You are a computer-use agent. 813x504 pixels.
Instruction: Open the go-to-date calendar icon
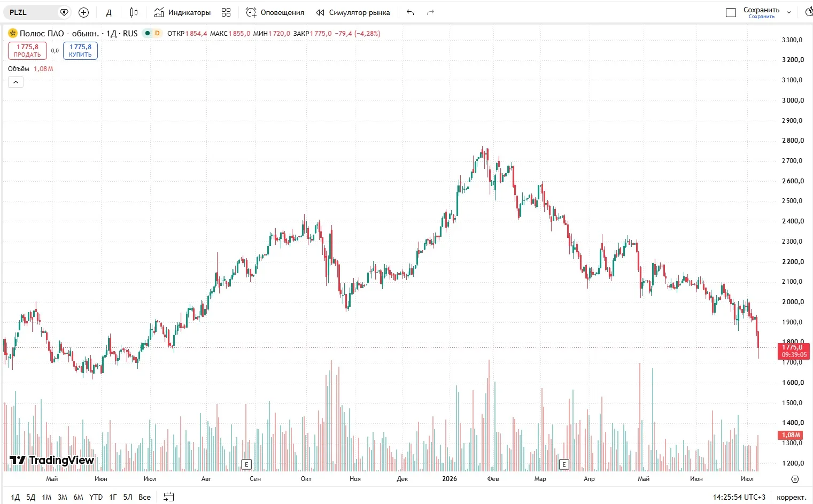[168, 497]
